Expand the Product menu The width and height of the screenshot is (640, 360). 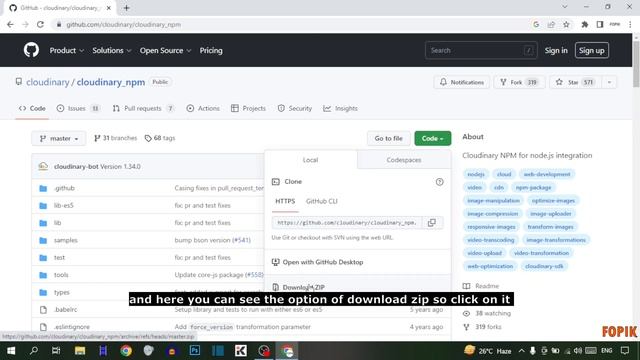point(67,50)
